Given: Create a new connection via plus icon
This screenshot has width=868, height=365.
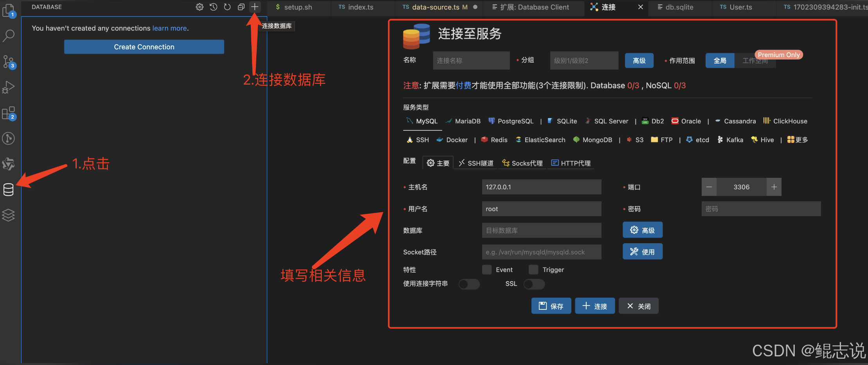Looking at the screenshot, I should (x=255, y=7).
